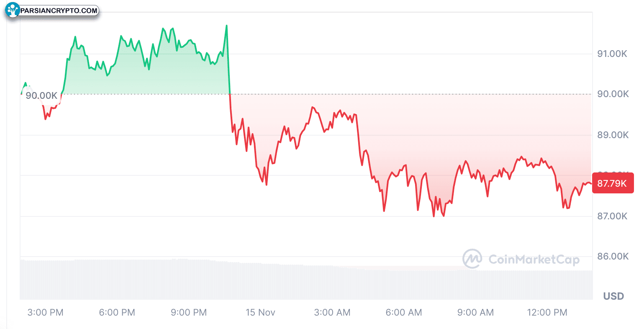644x329 pixels.
Task: Select the 9:00 AM time axis label
Action: [475, 312]
